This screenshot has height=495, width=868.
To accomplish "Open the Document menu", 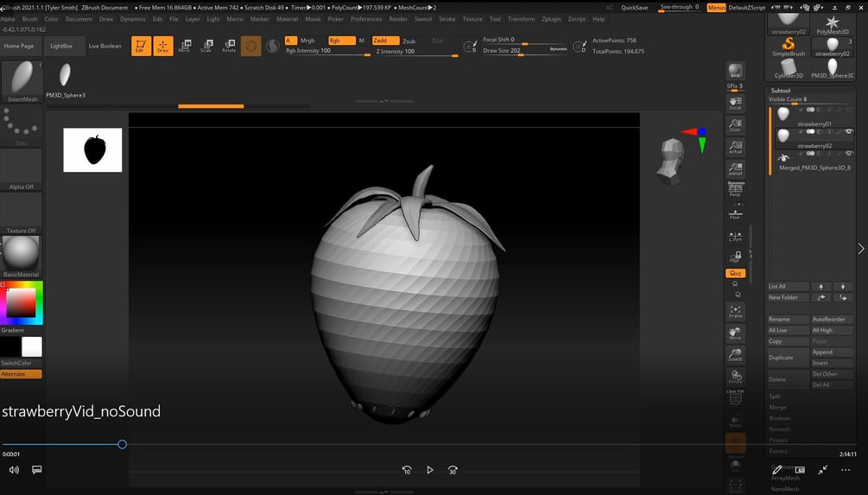I will (79, 19).
